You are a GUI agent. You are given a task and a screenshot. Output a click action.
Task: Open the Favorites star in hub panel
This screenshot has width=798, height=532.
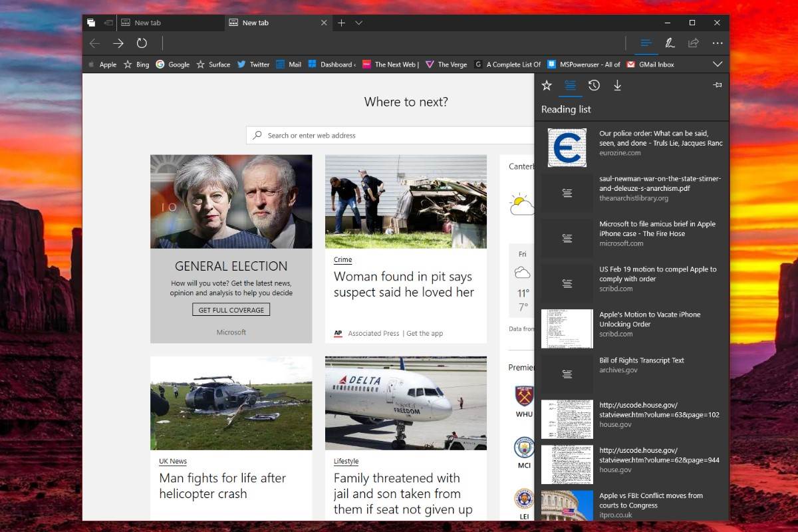pos(547,85)
